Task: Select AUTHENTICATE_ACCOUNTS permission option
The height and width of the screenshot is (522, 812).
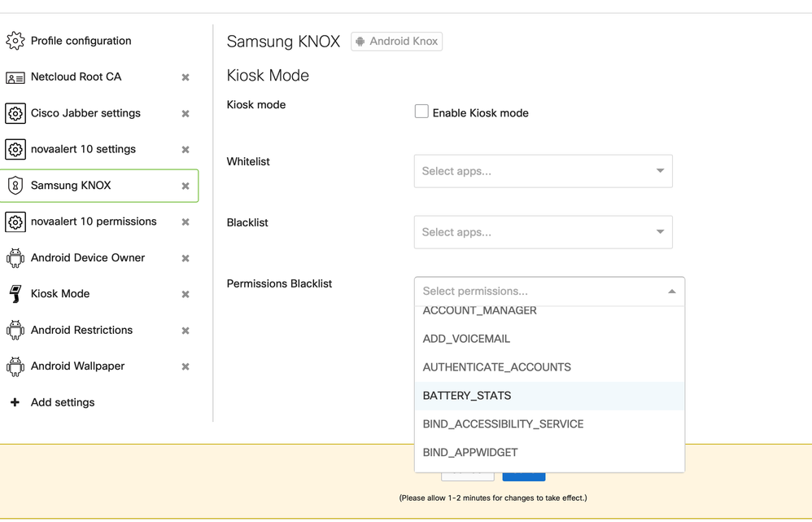Action: 549,367
